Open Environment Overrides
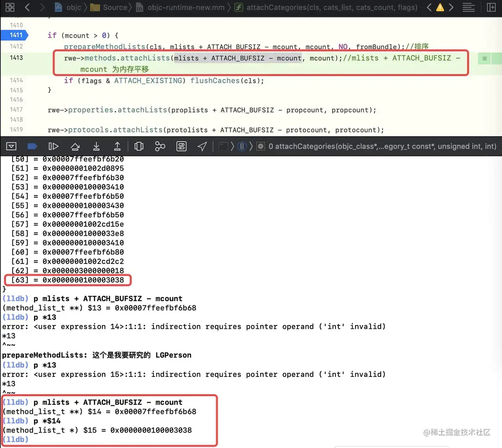Viewport: 502px width, 448px height. pyautogui.click(x=181, y=146)
